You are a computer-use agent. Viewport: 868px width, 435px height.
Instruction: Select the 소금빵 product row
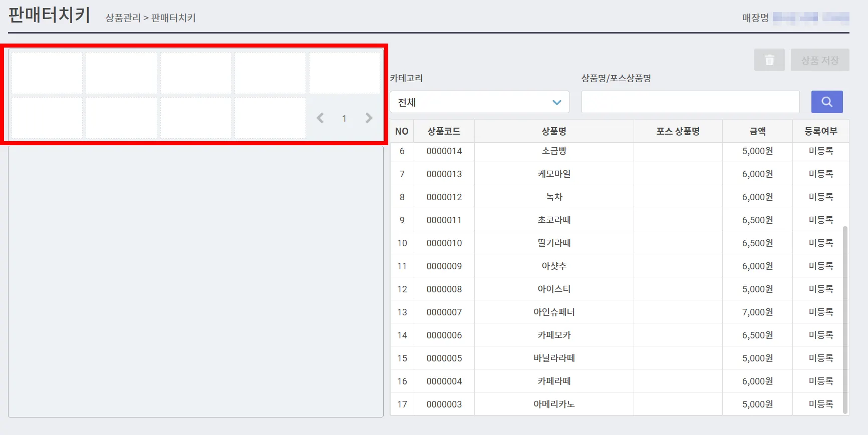point(620,151)
